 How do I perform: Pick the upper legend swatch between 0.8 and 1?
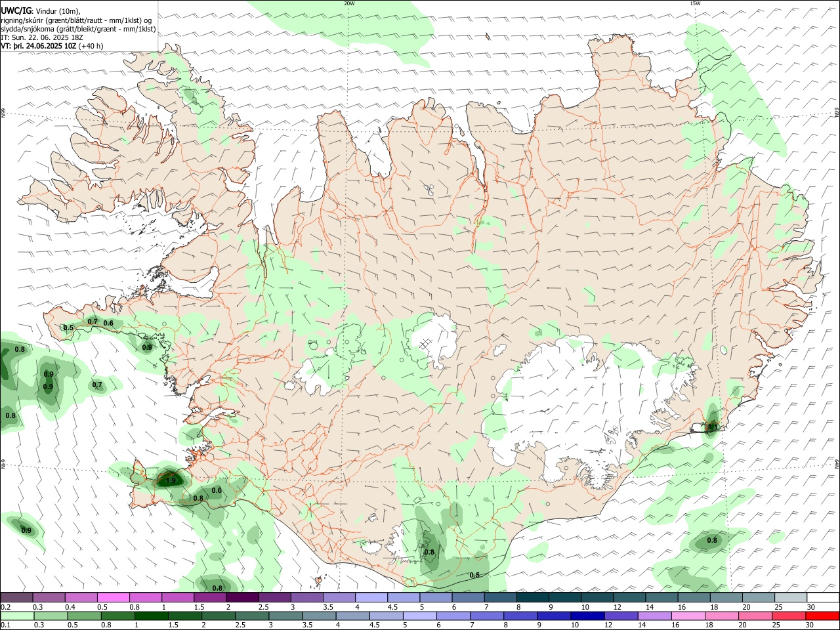click(145, 598)
